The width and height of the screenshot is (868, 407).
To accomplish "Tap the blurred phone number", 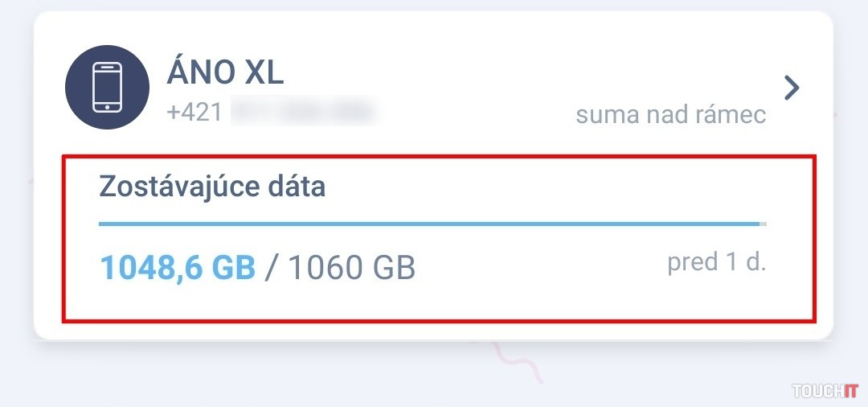I will (304, 112).
